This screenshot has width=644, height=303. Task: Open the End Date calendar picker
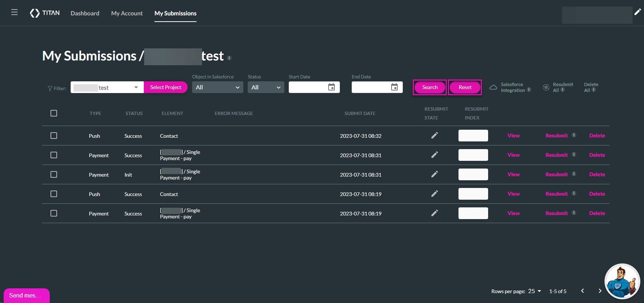[x=394, y=87]
